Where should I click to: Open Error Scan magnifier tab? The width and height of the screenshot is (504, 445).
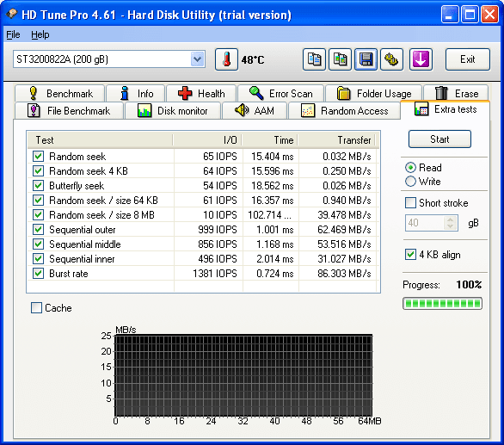[280, 93]
